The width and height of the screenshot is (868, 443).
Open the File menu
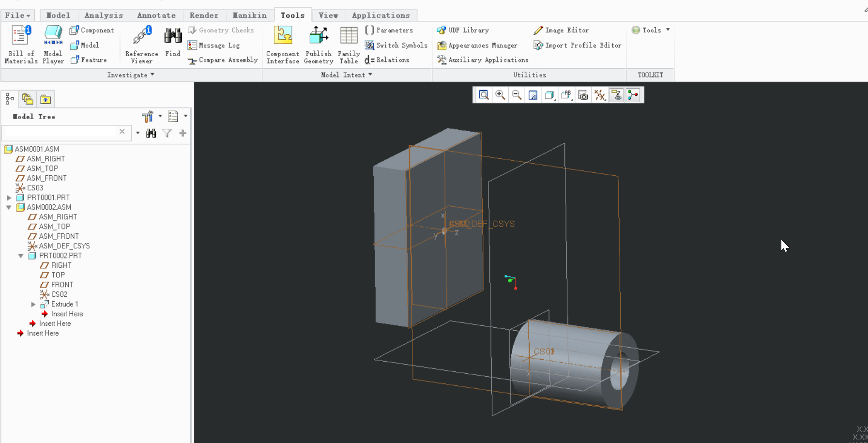(x=17, y=15)
